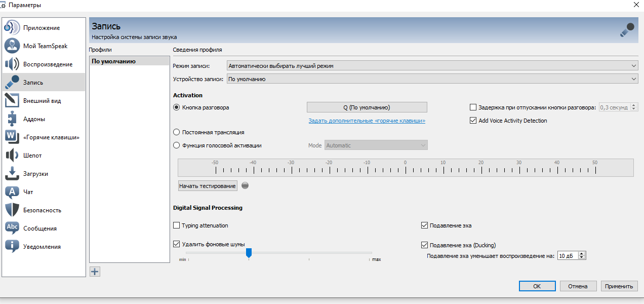Uncheck Add Voice Activity Detection
Image resolution: width=644 pixels, height=304 pixels.
coord(473,121)
